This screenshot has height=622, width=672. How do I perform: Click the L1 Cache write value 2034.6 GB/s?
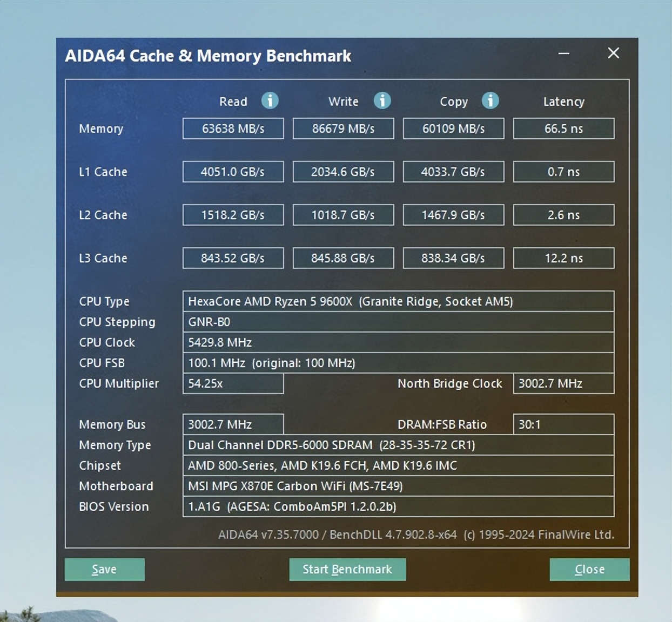(x=343, y=172)
